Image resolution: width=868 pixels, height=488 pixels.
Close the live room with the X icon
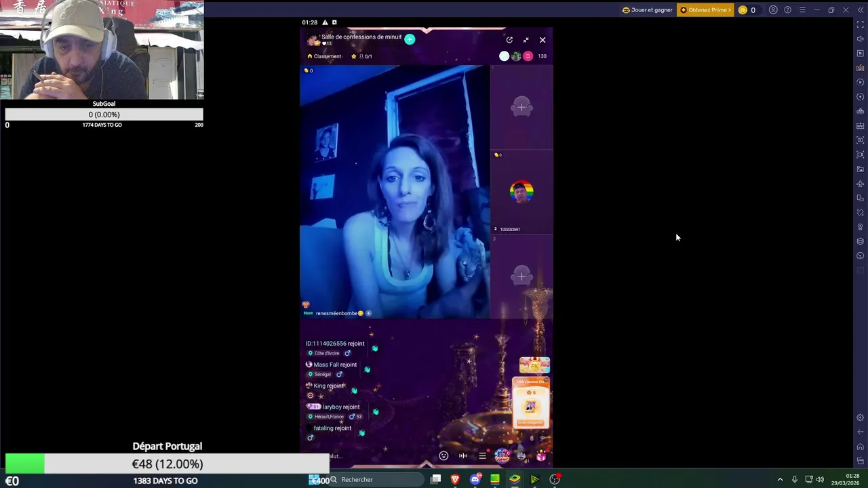point(542,40)
